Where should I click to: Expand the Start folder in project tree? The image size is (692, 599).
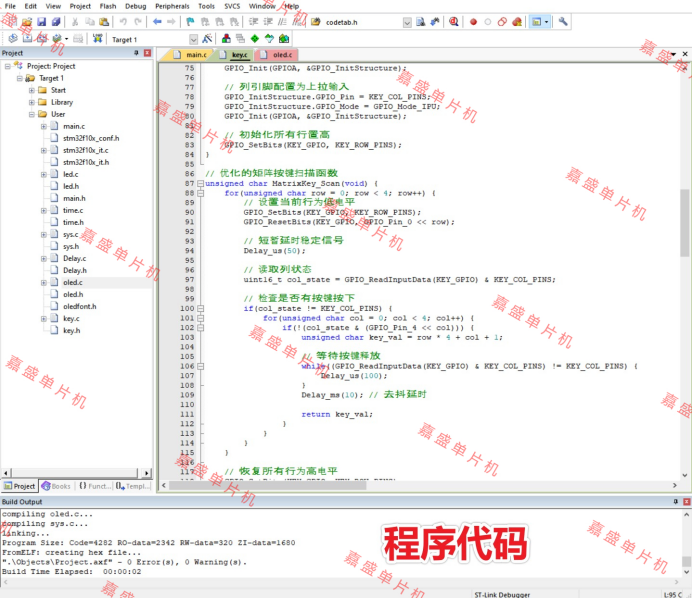31,90
